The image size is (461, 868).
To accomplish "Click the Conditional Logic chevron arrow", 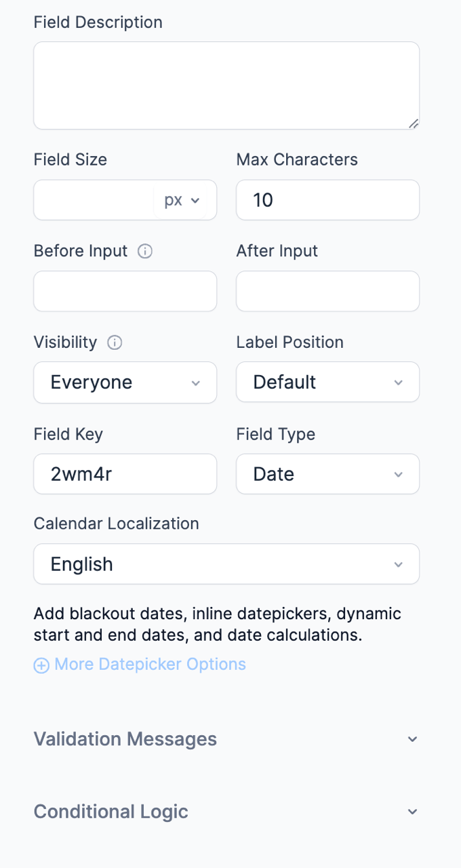I will pyautogui.click(x=412, y=812).
